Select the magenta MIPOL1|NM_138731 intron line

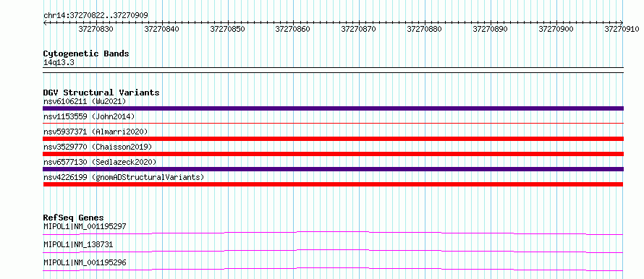pyautogui.click(x=333, y=251)
